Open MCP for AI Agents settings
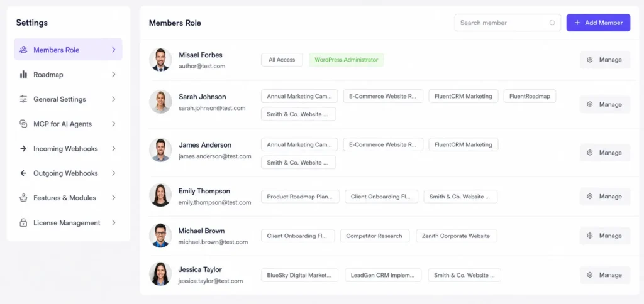The height and width of the screenshot is (304, 644). pos(68,124)
